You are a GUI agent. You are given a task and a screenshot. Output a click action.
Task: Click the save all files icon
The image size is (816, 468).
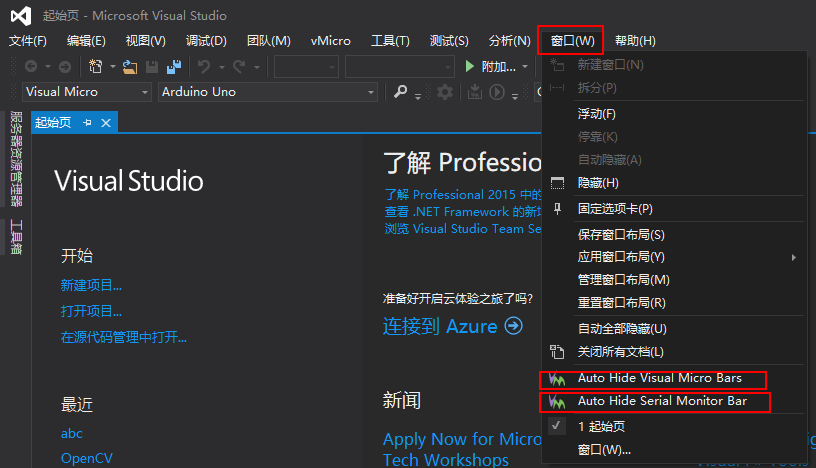(174, 66)
